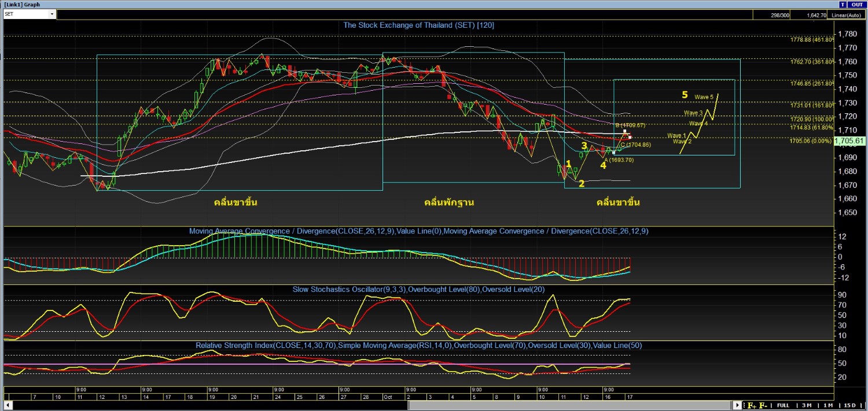The image size is (868, 411).
Task: Click the Wave 1 annotation label
Action: click(676, 135)
